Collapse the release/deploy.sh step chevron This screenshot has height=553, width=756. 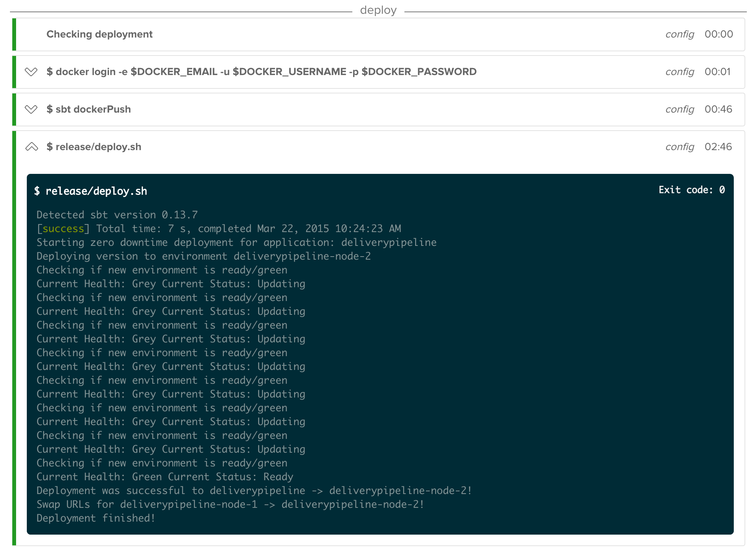point(31,147)
